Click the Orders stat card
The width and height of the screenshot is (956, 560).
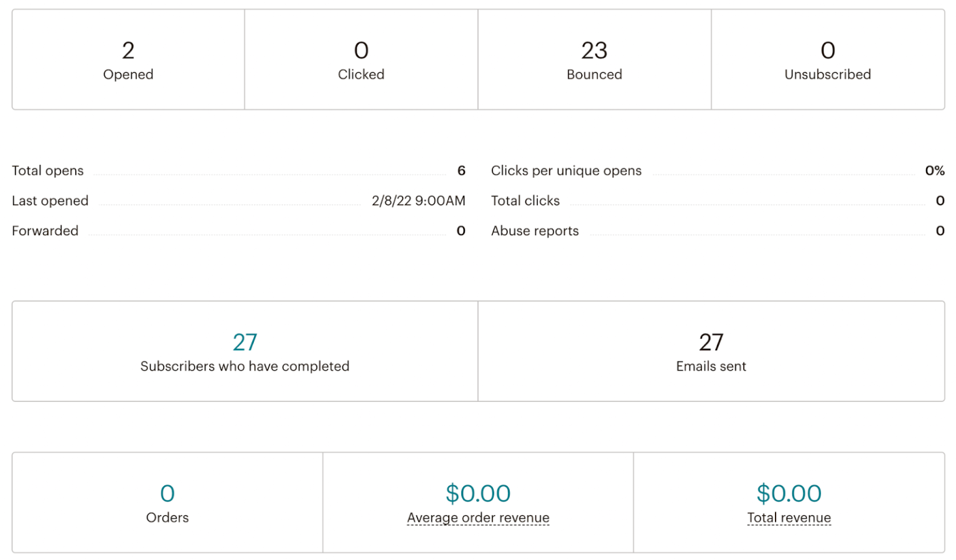[167, 502]
